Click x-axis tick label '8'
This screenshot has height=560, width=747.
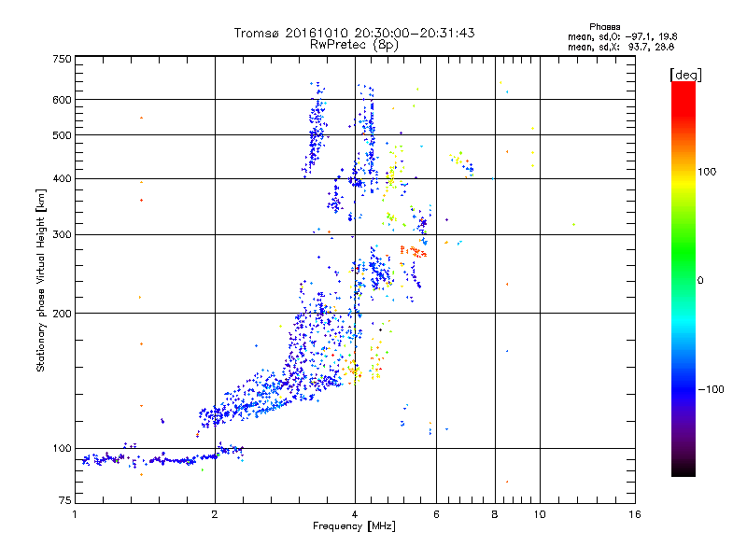[495, 514]
